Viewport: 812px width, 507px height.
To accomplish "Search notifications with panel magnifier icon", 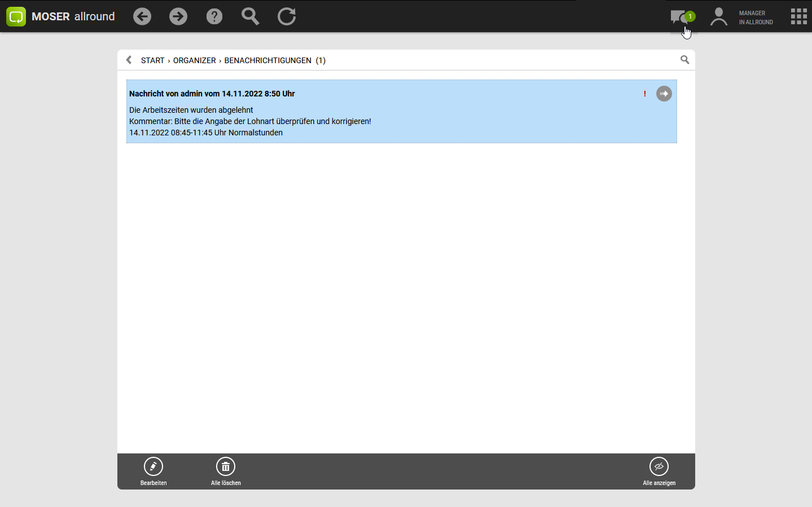I will [684, 60].
